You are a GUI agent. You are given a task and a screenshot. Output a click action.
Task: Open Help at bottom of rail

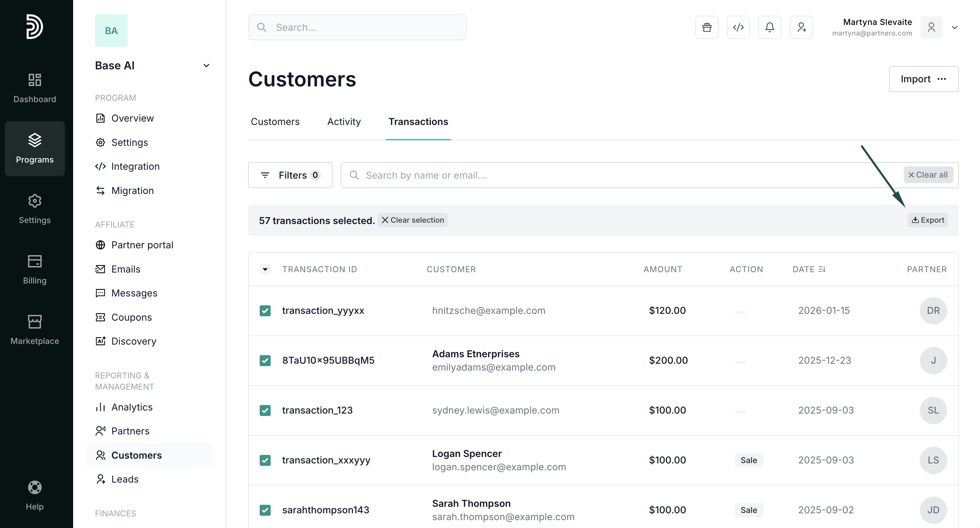pos(35,495)
